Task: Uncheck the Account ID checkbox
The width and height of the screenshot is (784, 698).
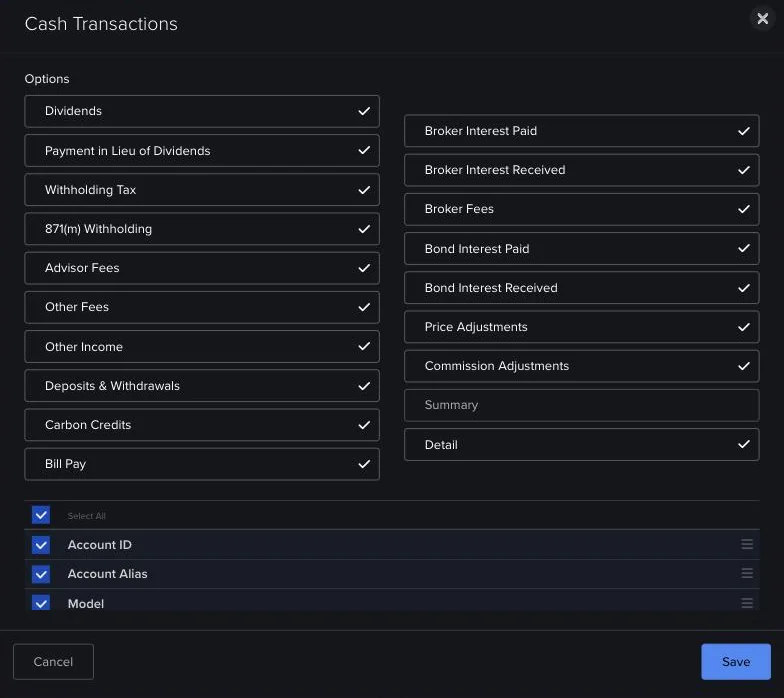Action: (41, 545)
